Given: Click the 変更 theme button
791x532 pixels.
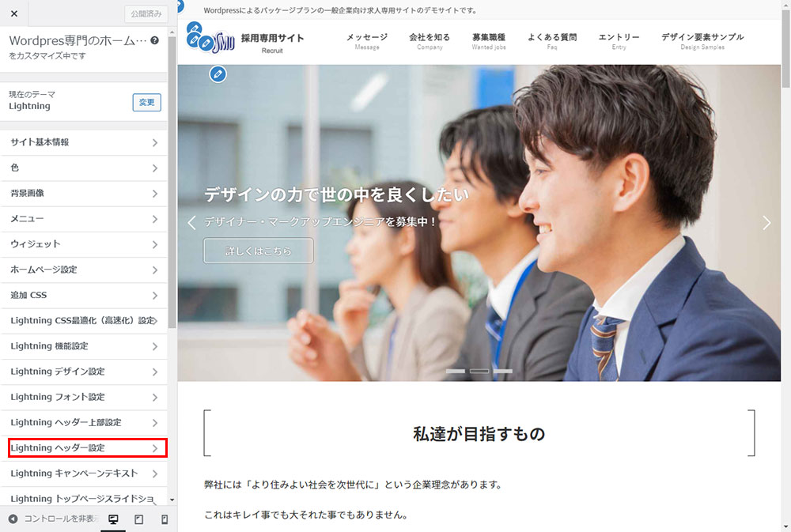Looking at the screenshot, I should (146, 103).
